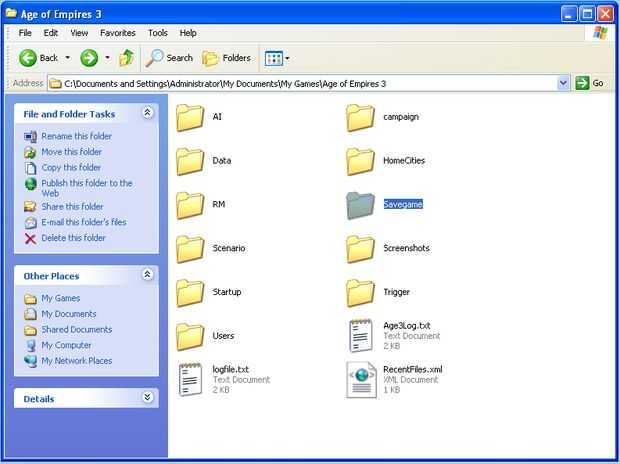
Task: Go to My Documents link
Action: click(69, 314)
